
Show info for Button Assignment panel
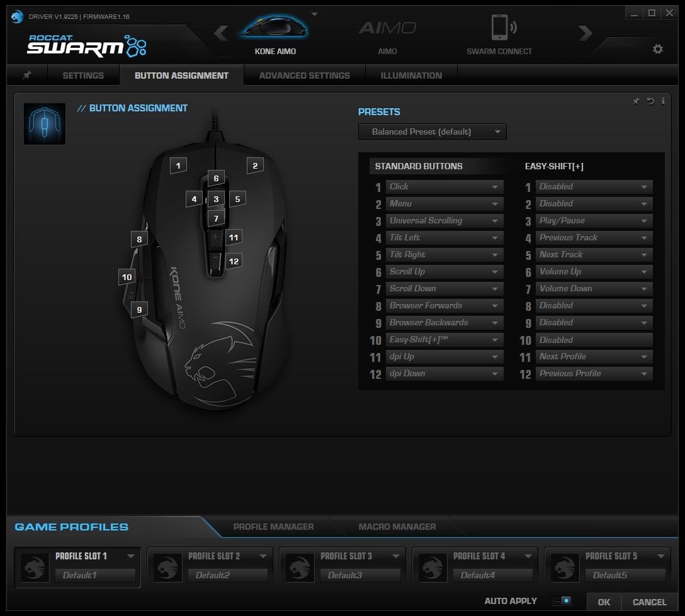pos(663,101)
